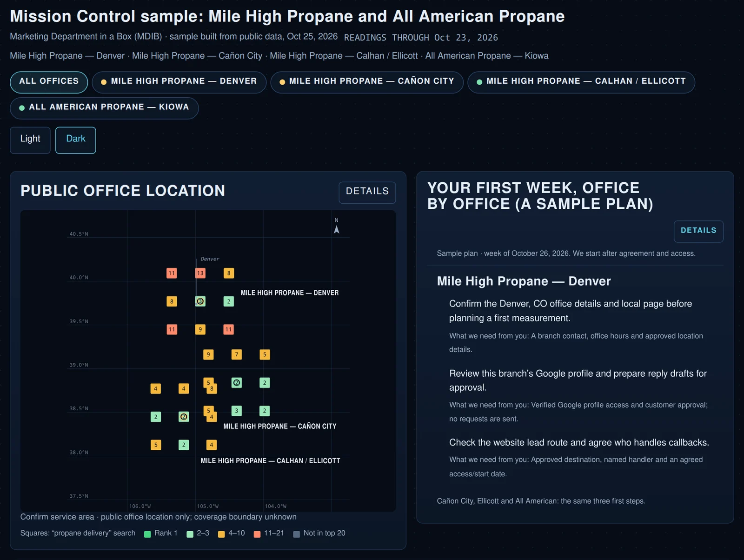Click the PUBLIC OFFICE LOCATION panel title
The height and width of the screenshot is (560, 744).
pos(123,191)
